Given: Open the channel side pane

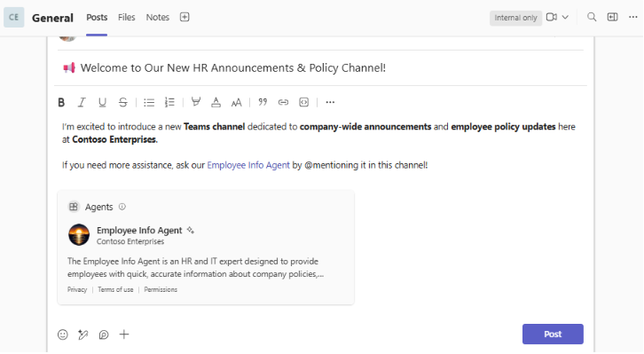Looking at the screenshot, I should coord(612,17).
